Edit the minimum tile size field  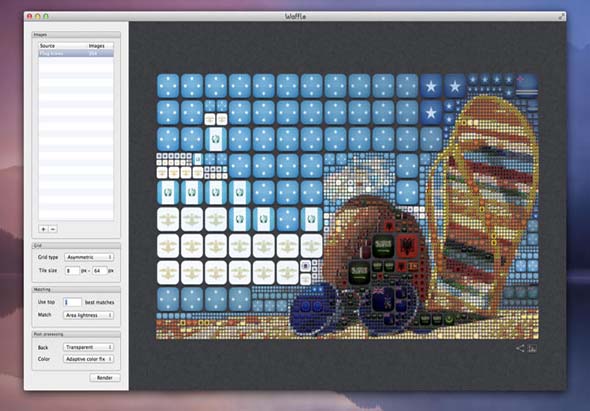[x=72, y=271]
